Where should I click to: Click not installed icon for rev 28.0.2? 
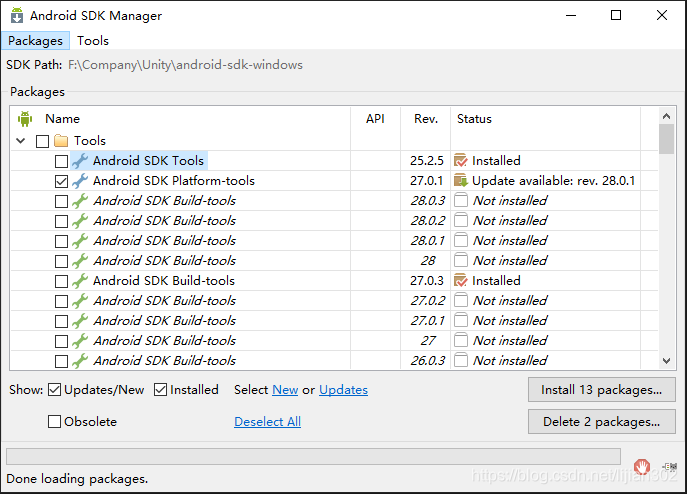tap(460, 220)
